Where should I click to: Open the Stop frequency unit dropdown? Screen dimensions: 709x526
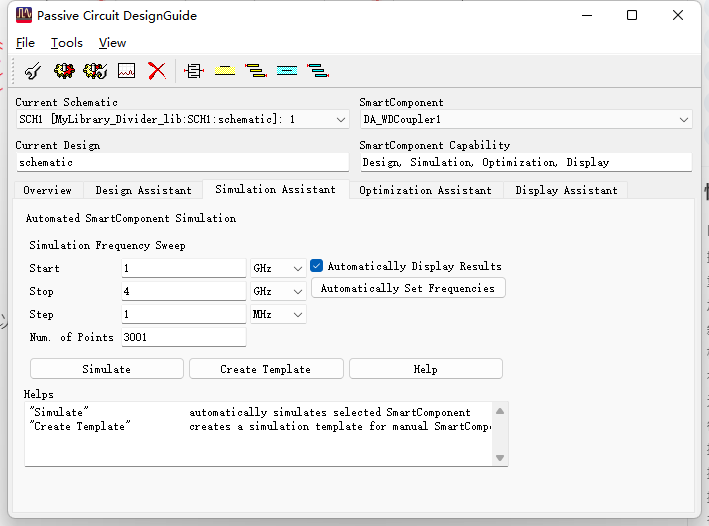coord(278,291)
